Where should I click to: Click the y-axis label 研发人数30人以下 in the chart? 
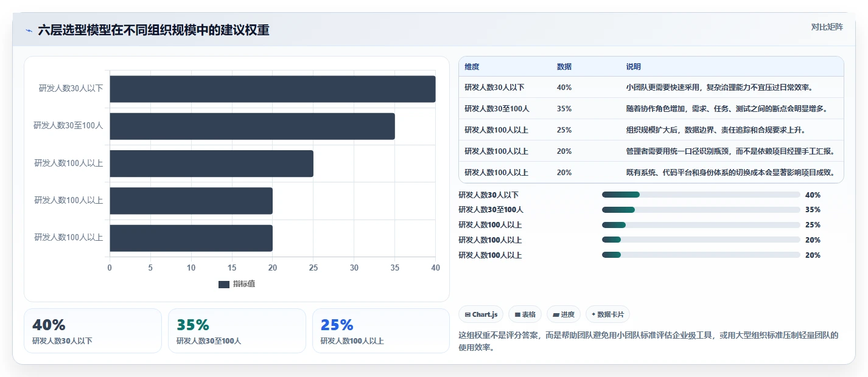pyautogui.click(x=71, y=88)
